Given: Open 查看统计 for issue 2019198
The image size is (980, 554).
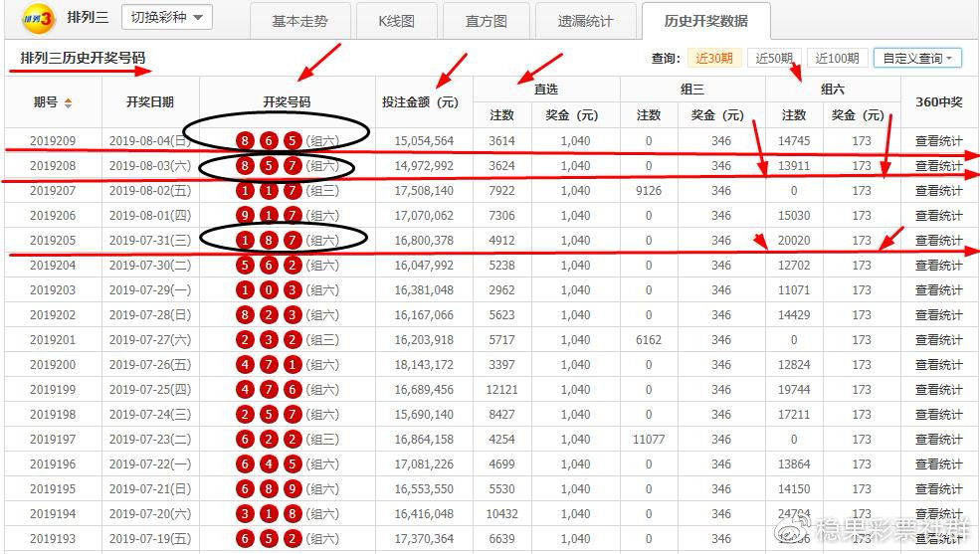Looking at the screenshot, I should click(939, 414).
